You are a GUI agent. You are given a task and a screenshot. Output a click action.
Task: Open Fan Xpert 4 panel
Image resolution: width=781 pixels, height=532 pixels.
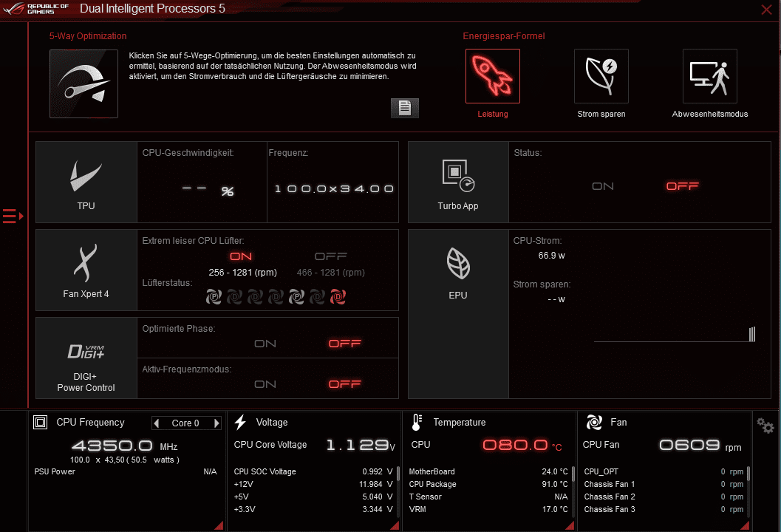click(x=86, y=270)
